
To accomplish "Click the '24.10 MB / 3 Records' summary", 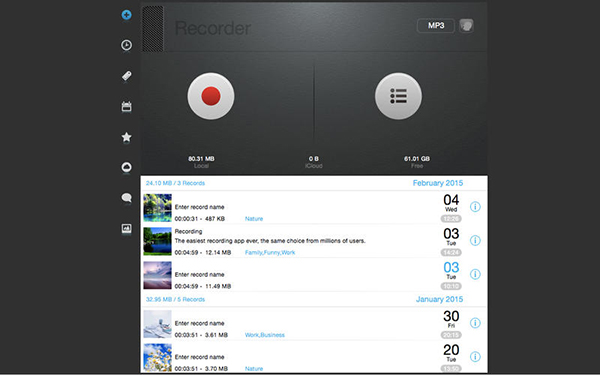I will tap(175, 183).
